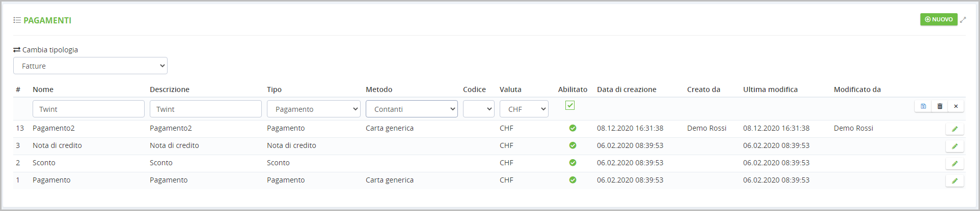Edit row 1 Pagamento with pencil

point(955,181)
